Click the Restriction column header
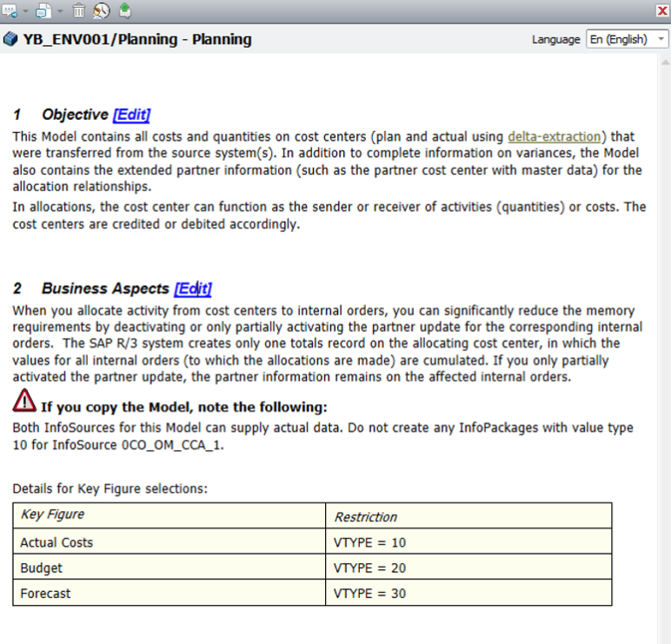 click(x=468, y=516)
